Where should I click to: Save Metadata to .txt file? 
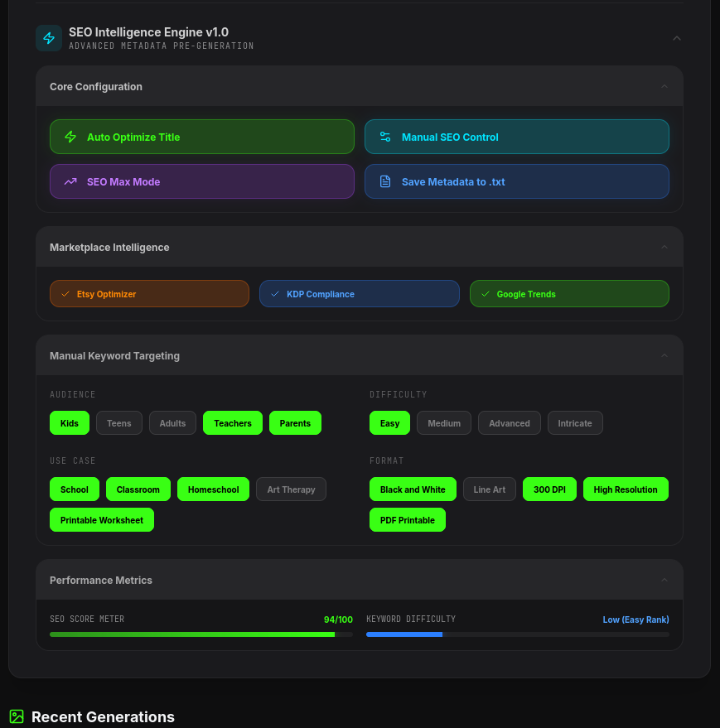point(517,181)
